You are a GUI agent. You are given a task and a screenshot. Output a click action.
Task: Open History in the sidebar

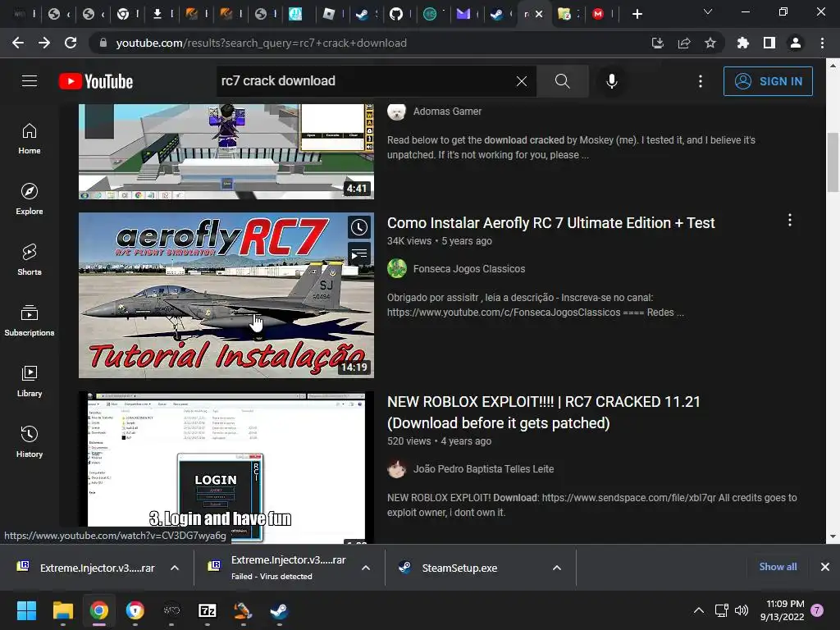click(x=30, y=441)
